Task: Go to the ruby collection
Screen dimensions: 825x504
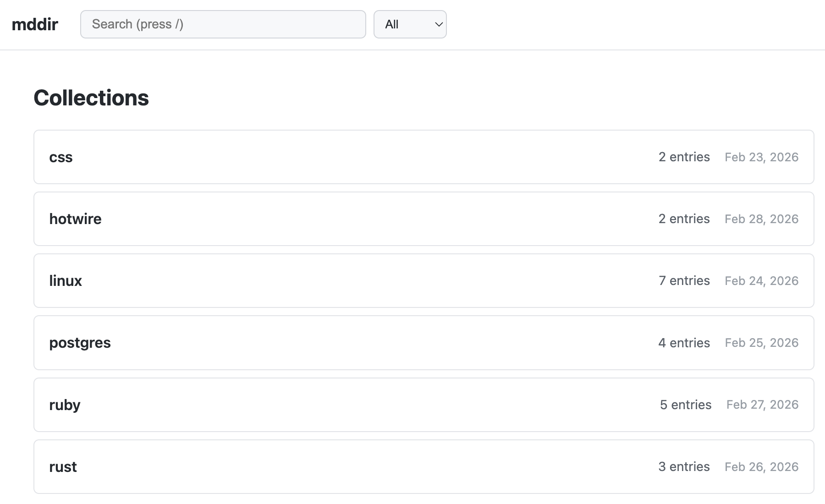Action: (x=65, y=405)
